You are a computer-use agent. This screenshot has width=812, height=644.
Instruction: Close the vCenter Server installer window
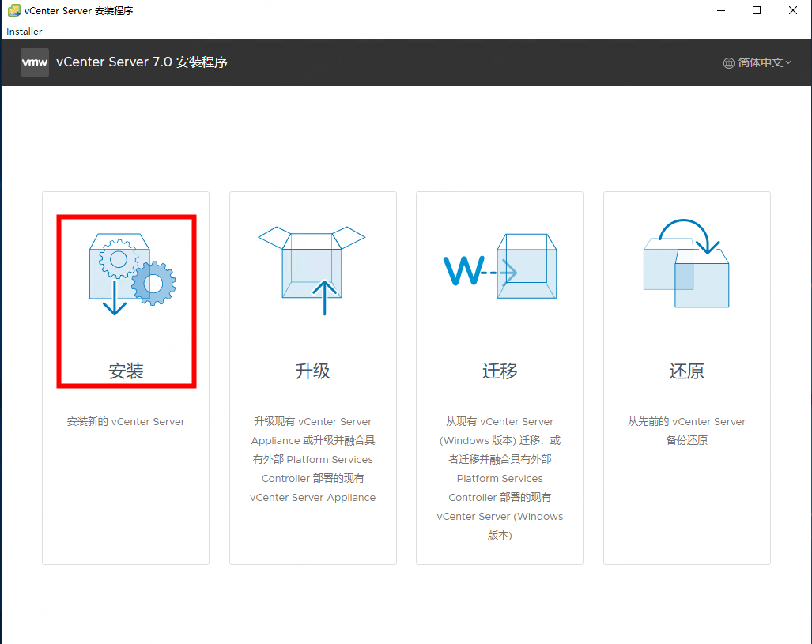coord(793,10)
